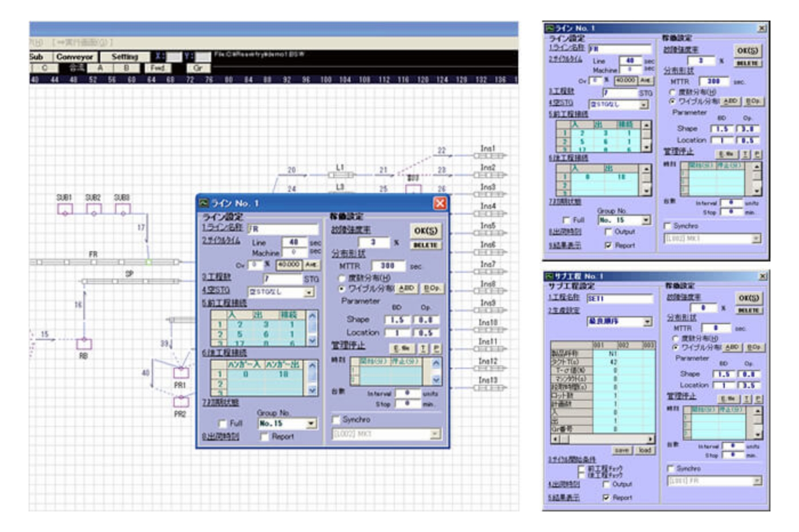Select the RB node on the canvas
The image size is (799, 532).
[84, 344]
